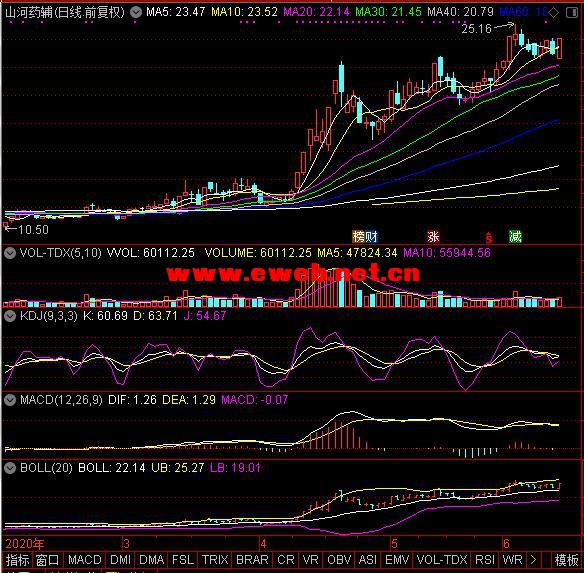Select the 指标 tab

17,560
